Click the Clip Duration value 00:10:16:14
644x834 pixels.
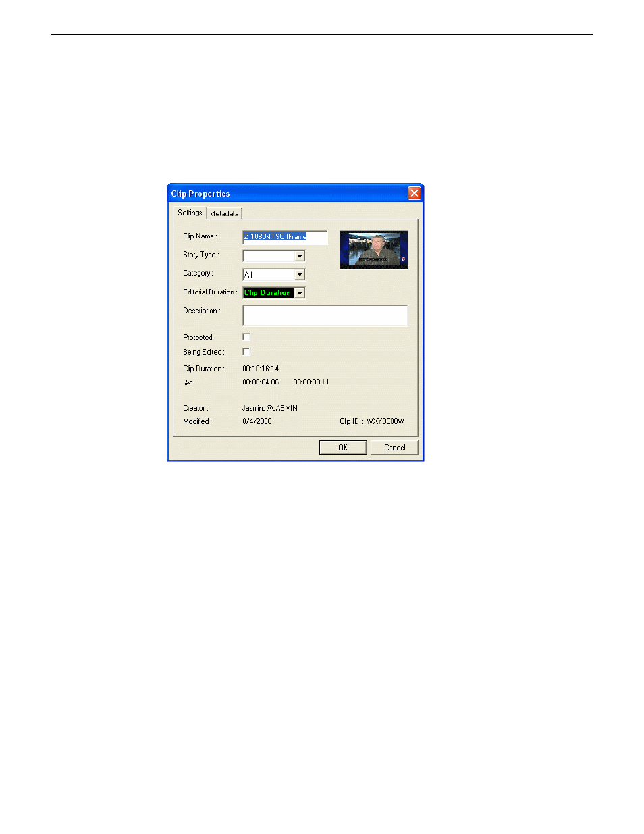coord(261,369)
